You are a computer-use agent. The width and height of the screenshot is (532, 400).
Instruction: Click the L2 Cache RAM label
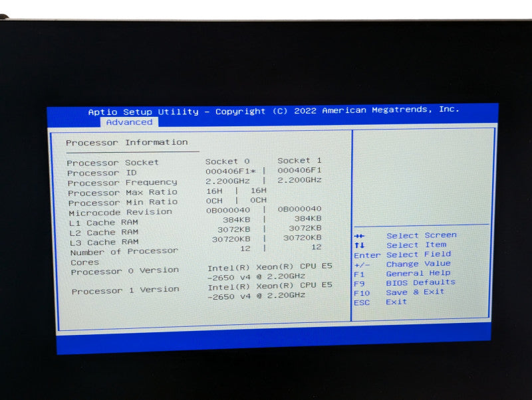pyautogui.click(x=104, y=233)
